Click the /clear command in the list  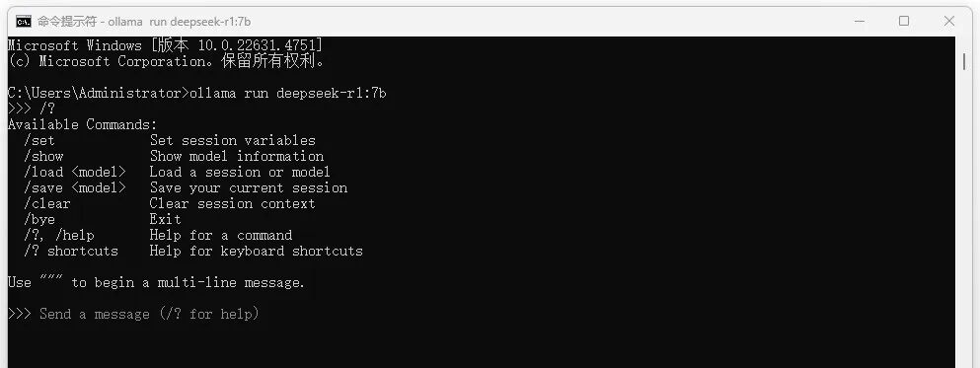tap(46, 203)
